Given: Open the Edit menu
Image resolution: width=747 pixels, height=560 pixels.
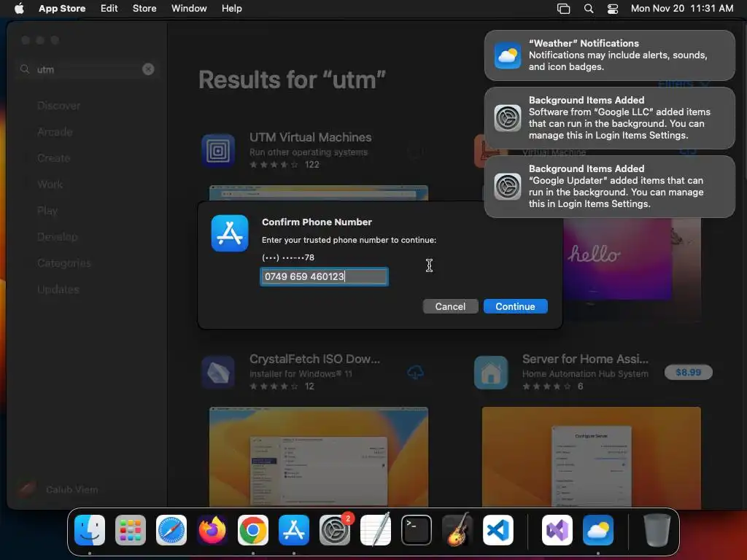Looking at the screenshot, I should click(x=109, y=8).
